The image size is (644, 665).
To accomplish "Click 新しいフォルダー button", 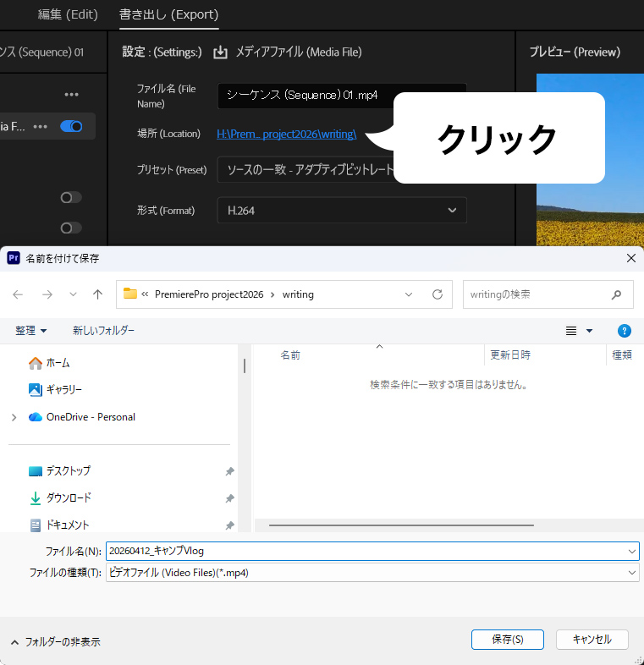I will coord(103,330).
